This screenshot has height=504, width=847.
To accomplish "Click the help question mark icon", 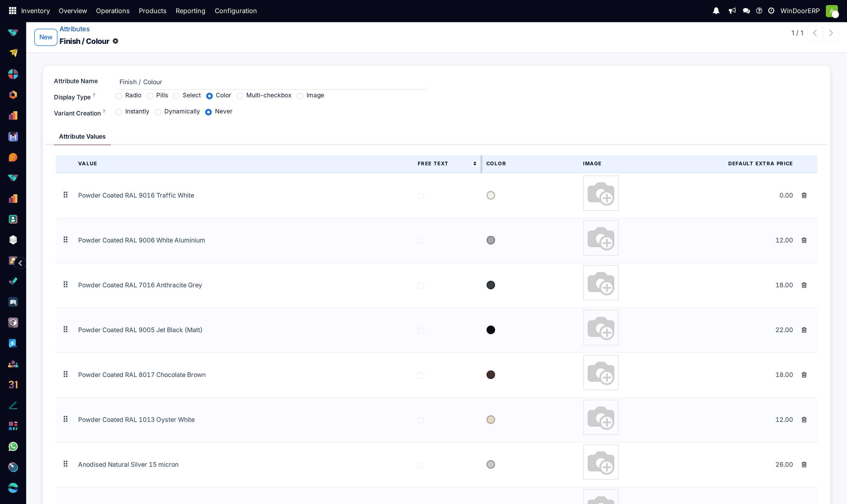I will (x=759, y=11).
